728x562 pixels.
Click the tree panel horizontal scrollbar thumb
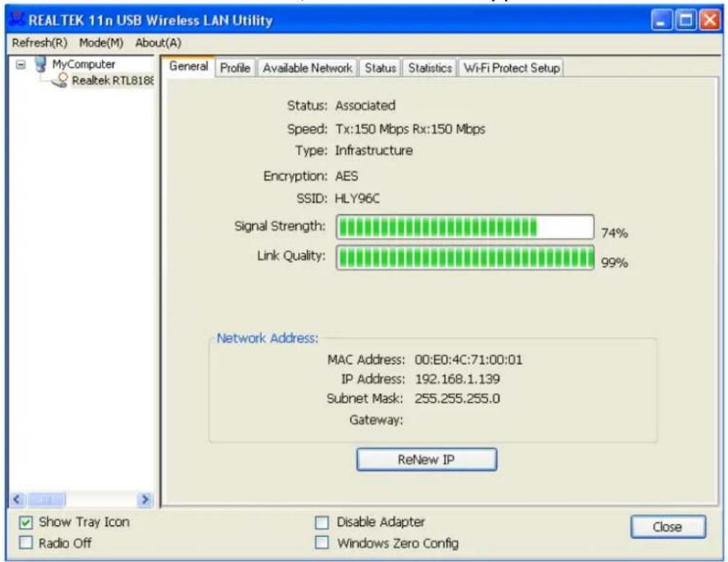click(x=46, y=499)
